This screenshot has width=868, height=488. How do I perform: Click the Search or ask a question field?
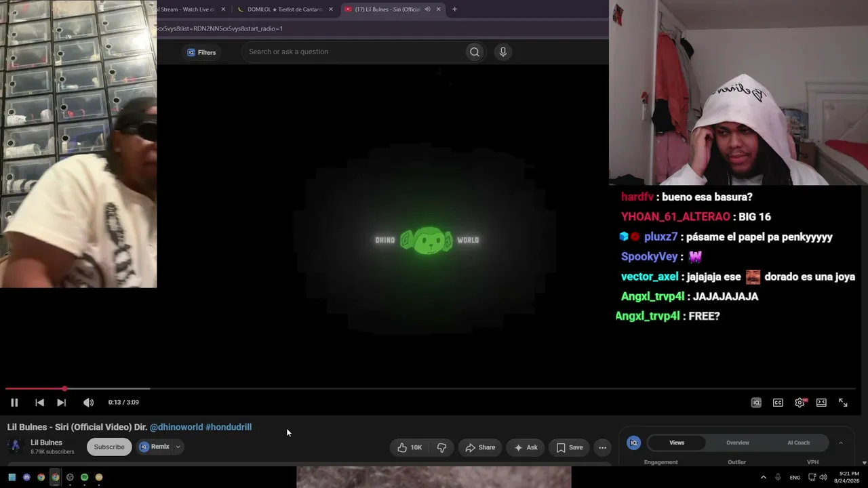[x=353, y=52]
